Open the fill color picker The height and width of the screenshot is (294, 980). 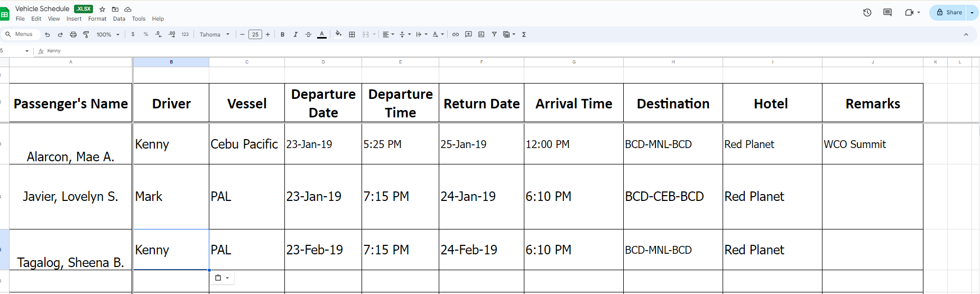338,34
